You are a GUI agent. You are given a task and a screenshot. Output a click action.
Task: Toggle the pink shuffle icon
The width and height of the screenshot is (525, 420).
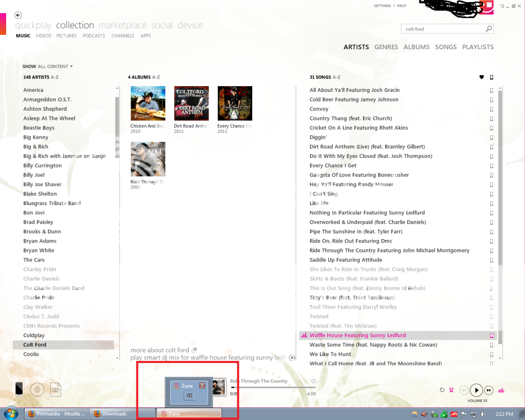pos(451,390)
